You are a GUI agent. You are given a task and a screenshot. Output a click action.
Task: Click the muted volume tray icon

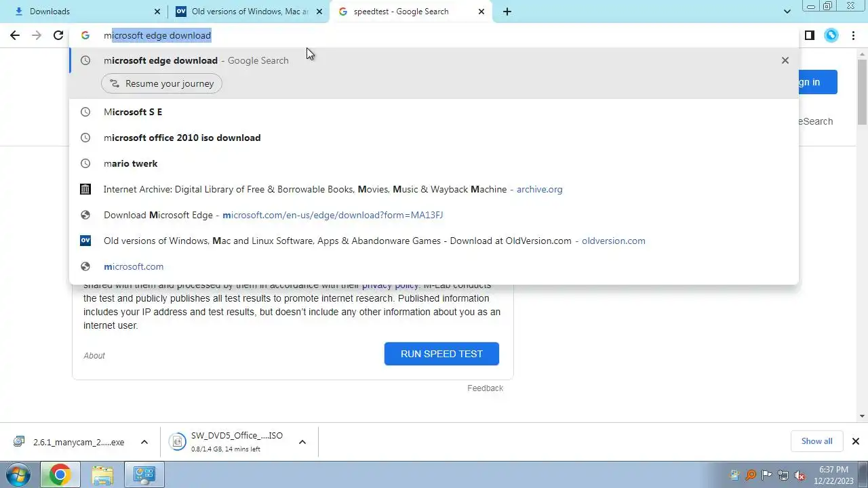(x=800, y=475)
